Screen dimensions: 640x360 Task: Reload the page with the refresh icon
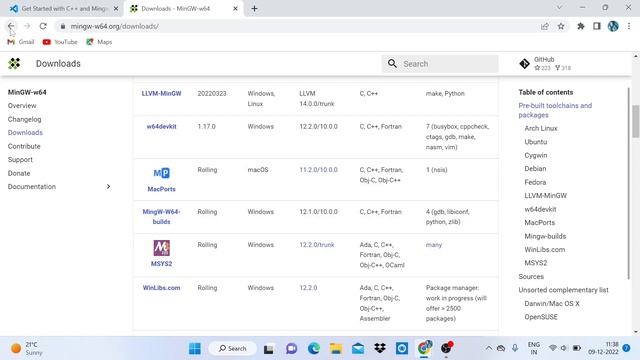click(43, 26)
